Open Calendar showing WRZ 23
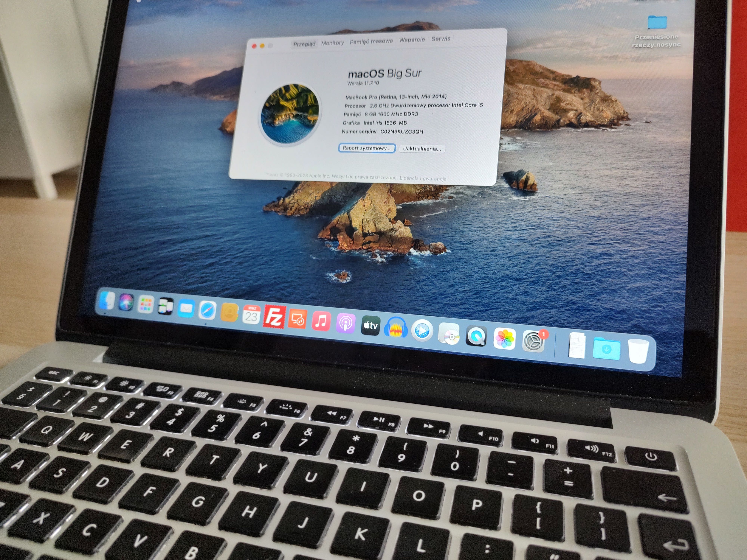Screen dimensions: 747x560 point(251,315)
